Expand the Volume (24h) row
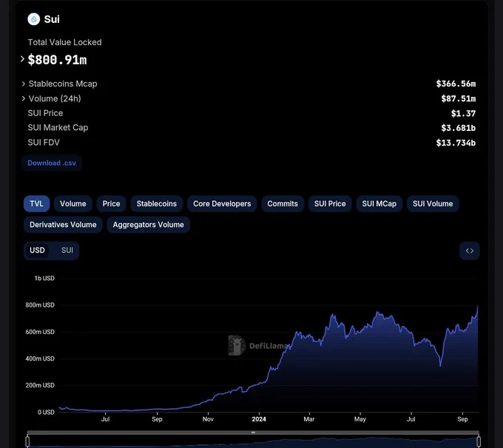The image size is (503, 448). 24,98
